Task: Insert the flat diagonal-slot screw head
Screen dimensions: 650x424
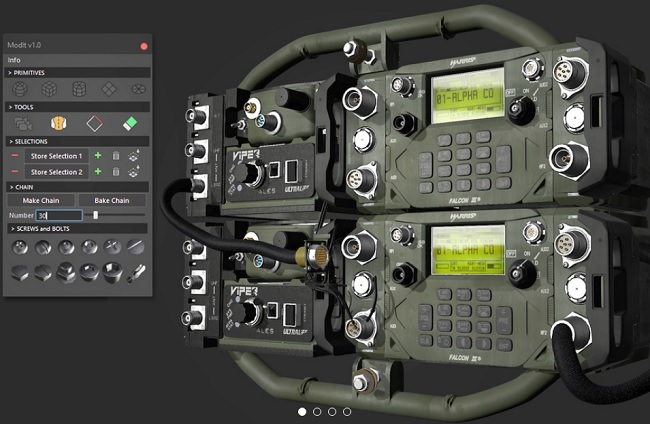Action: 136,247
